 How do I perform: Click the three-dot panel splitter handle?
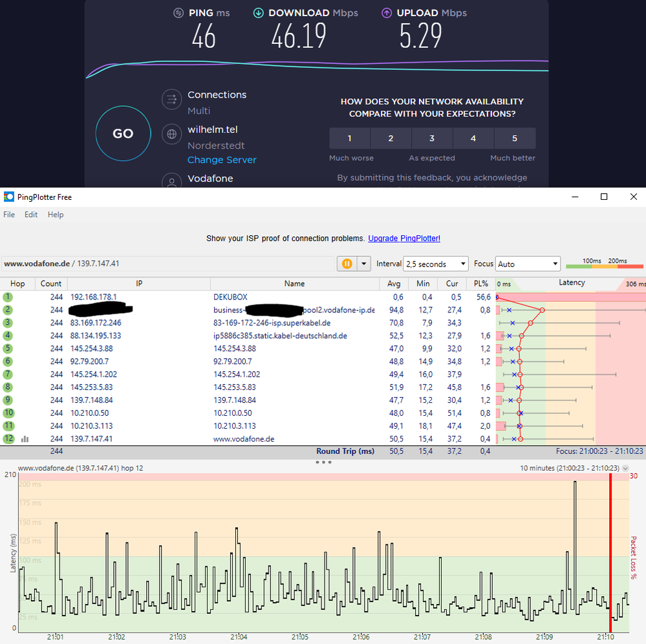pos(323,462)
